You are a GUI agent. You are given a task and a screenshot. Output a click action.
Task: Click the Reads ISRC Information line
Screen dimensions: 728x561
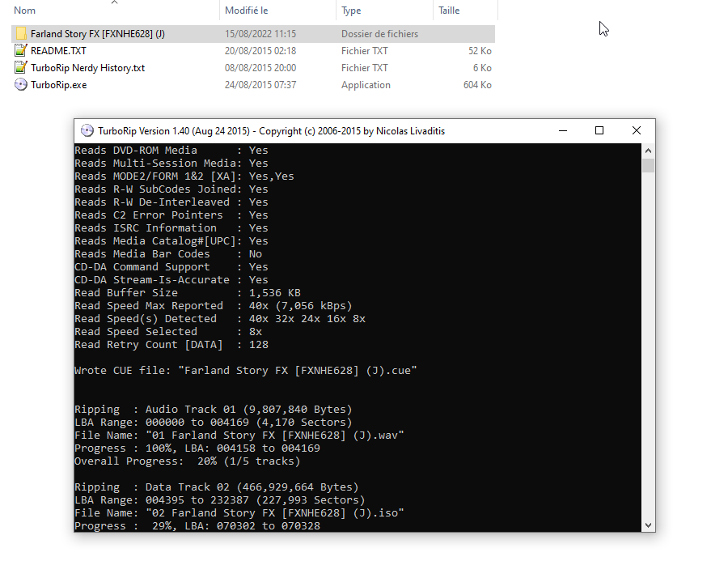tap(171, 228)
